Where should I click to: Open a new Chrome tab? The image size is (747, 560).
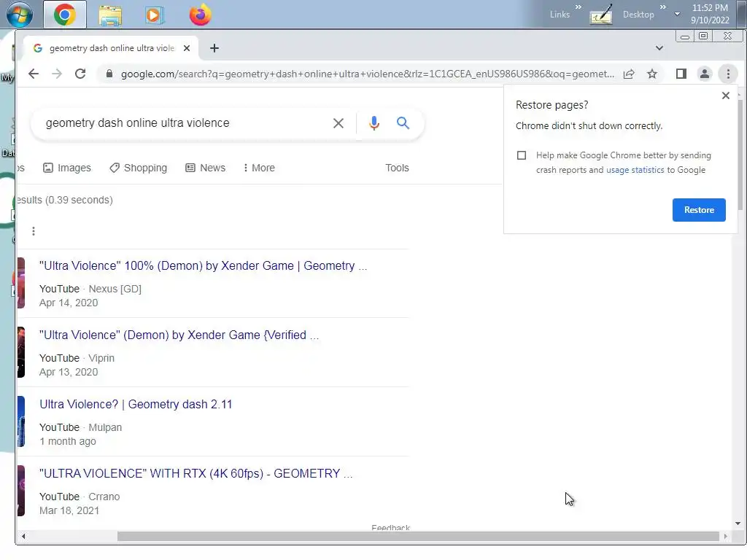point(214,48)
